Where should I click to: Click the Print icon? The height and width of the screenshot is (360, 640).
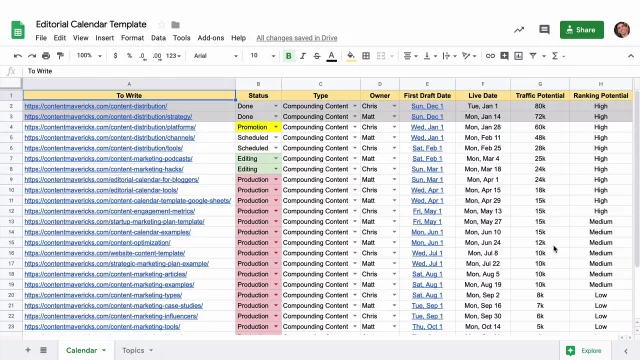[46, 56]
